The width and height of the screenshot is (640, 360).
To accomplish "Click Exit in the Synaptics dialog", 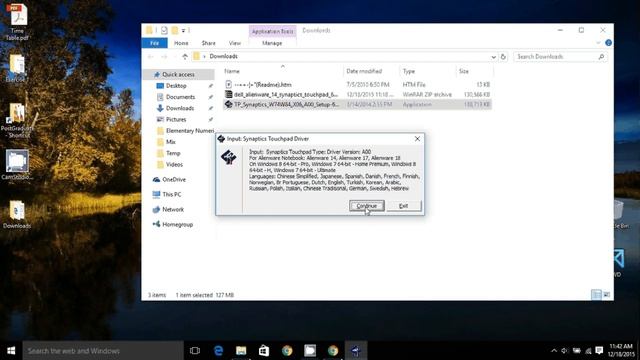I will coord(404,206).
